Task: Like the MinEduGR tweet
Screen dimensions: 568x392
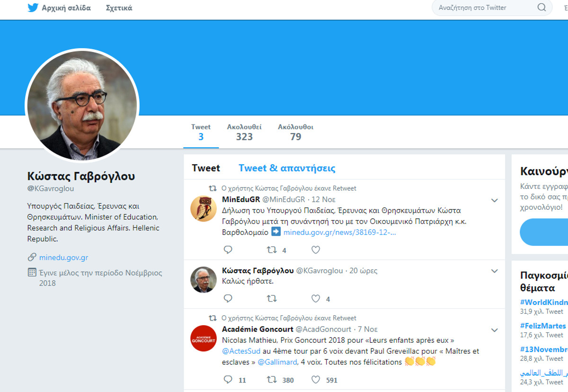Action: coord(316,249)
